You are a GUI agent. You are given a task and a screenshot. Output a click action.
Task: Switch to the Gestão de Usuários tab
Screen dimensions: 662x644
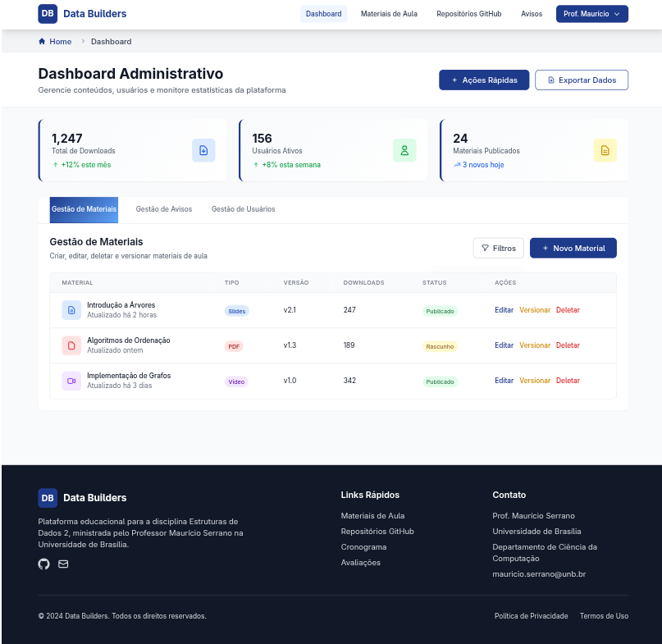[243, 209]
